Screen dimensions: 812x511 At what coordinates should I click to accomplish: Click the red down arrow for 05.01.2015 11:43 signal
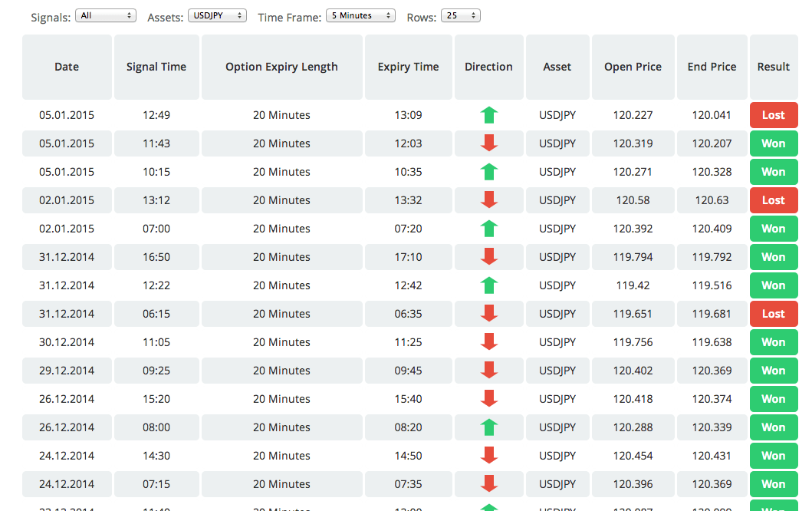click(489, 143)
